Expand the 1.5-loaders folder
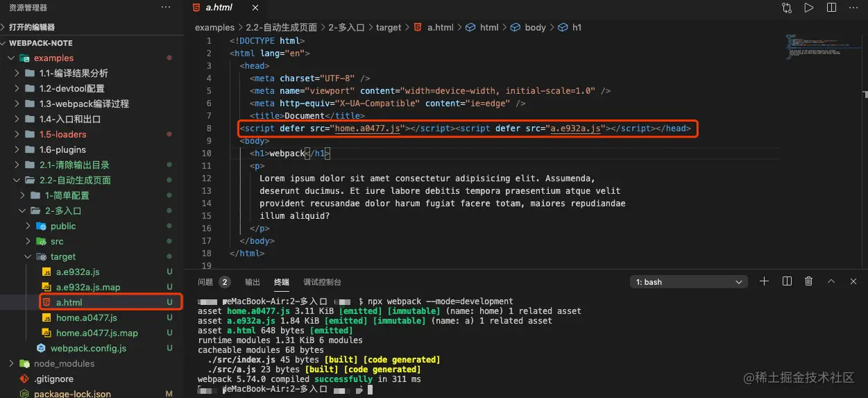The height and width of the screenshot is (398, 868). pyautogui.click(x=62, y=134)
